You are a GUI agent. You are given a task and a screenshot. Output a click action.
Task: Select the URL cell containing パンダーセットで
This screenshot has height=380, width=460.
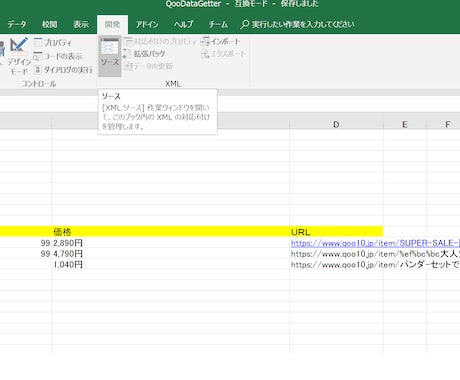(336, 265)
